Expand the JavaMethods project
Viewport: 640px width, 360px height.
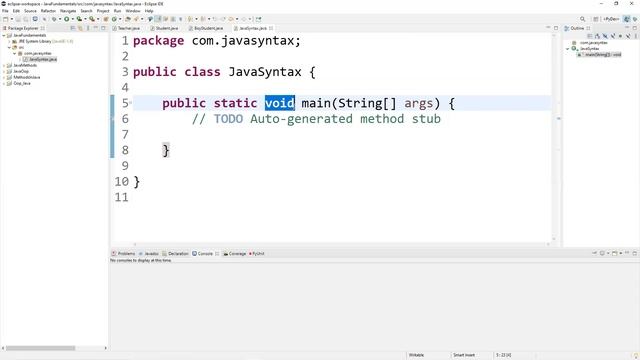(x=4, y=65)
